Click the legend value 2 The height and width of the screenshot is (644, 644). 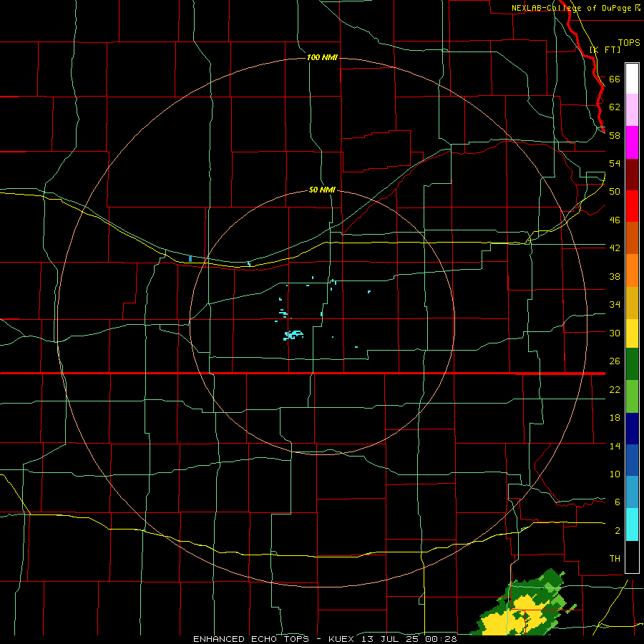click(x=618, y=531)
